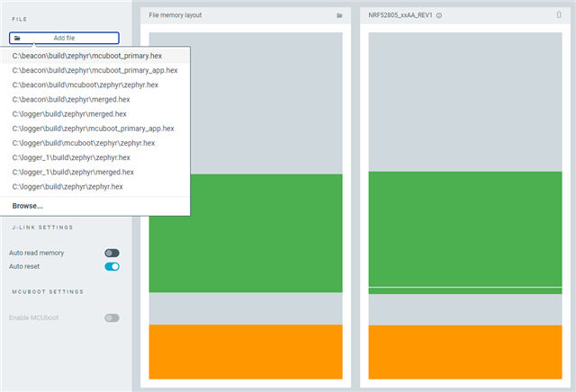Select beacon mcuboot_primary_app.hex entry
Image resolution: width=576 pixels, height=392 pixels.
point(95,70)
